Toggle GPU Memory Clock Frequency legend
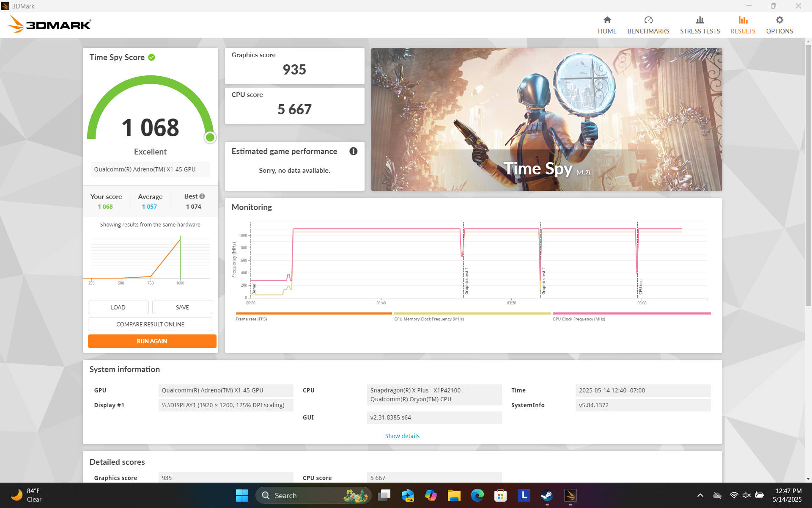 tap(428, 319)
